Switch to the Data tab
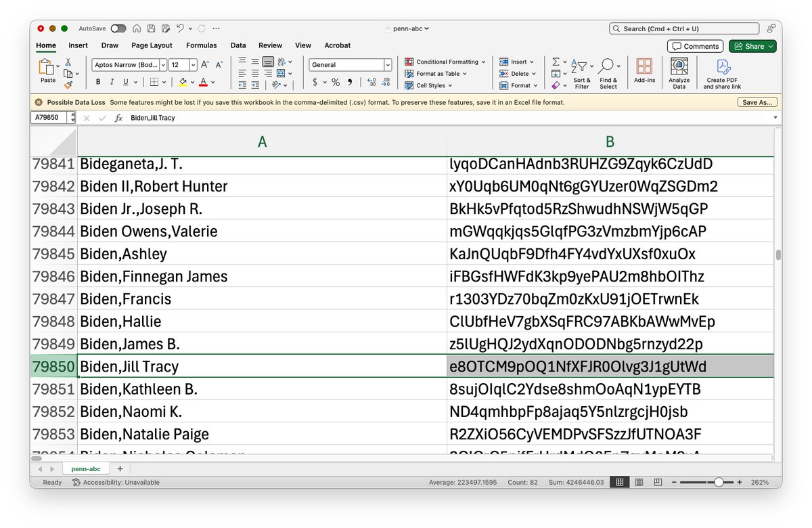 pos(238,45)
